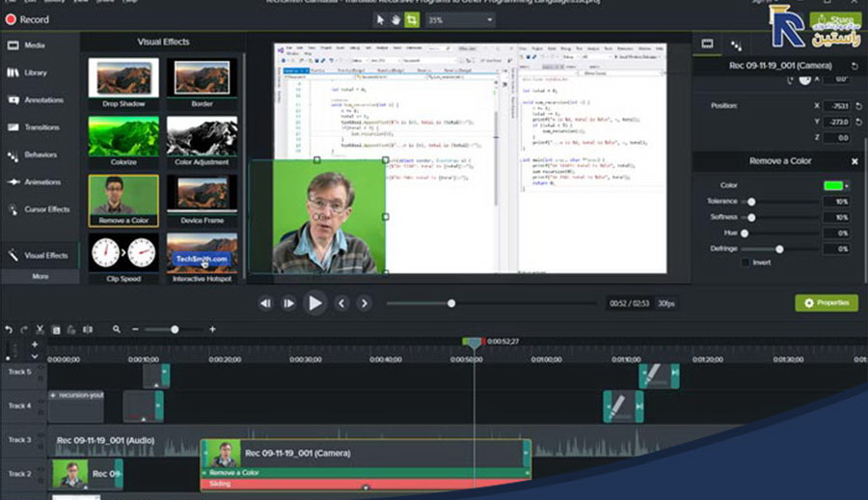
Task: Select the crop tool above the canvas
Action: (413, 19)
